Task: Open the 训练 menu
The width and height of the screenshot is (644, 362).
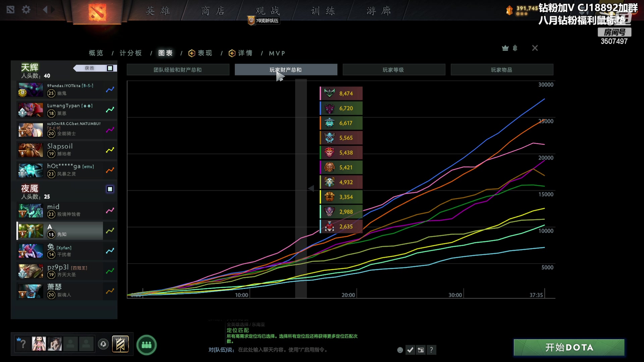Action: [x=323, y=11]
